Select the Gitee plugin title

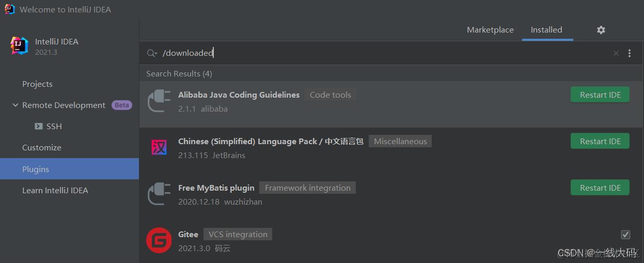[188, 235]
